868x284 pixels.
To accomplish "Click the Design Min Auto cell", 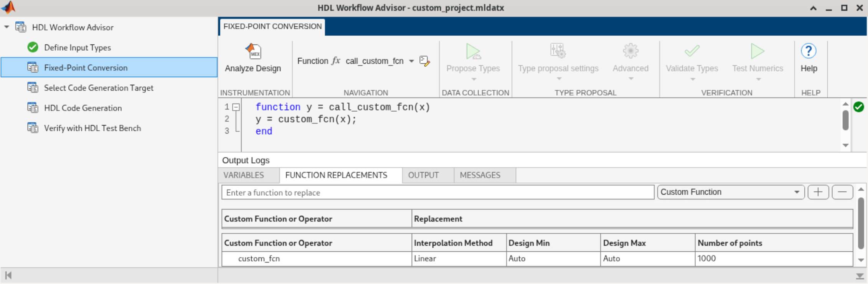I will [x=553, y=258].
